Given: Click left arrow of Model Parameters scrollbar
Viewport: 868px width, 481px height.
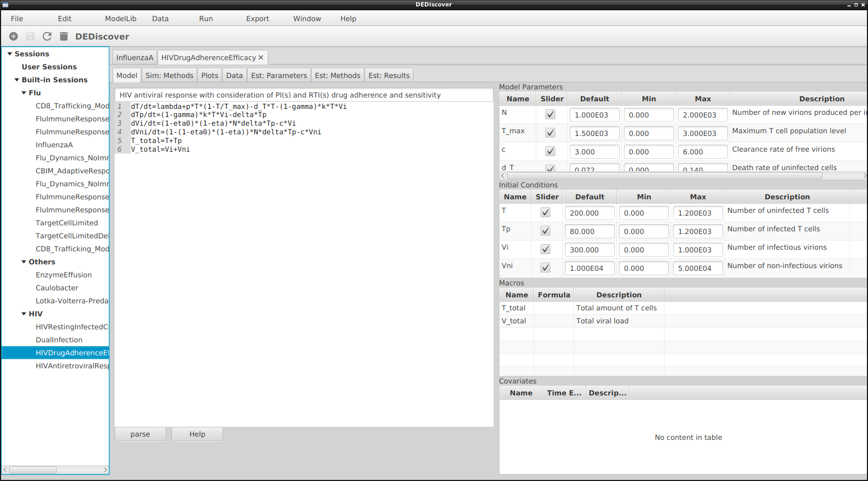Looking at the screenshot, I should click(503, 175).
